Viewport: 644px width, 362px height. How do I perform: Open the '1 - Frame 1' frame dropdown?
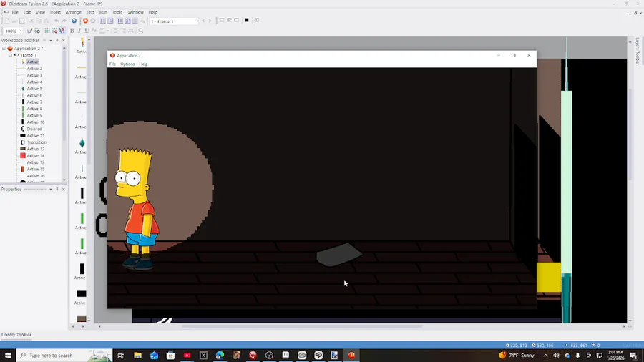click(x=174, y=21)
